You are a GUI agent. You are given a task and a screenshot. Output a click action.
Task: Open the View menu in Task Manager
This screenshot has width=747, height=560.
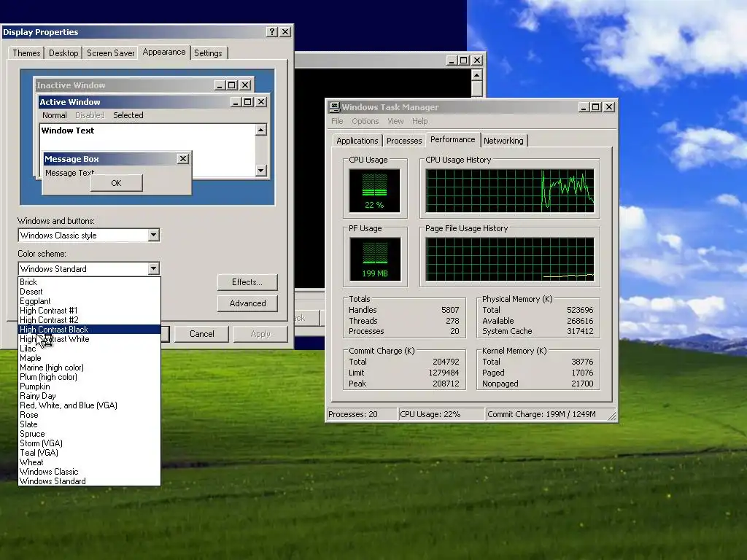click(395, 121)
